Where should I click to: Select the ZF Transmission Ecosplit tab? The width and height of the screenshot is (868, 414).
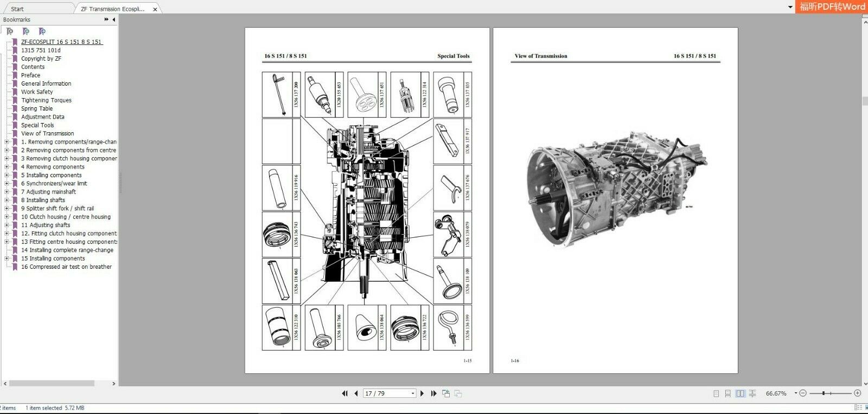click(113, 9)
